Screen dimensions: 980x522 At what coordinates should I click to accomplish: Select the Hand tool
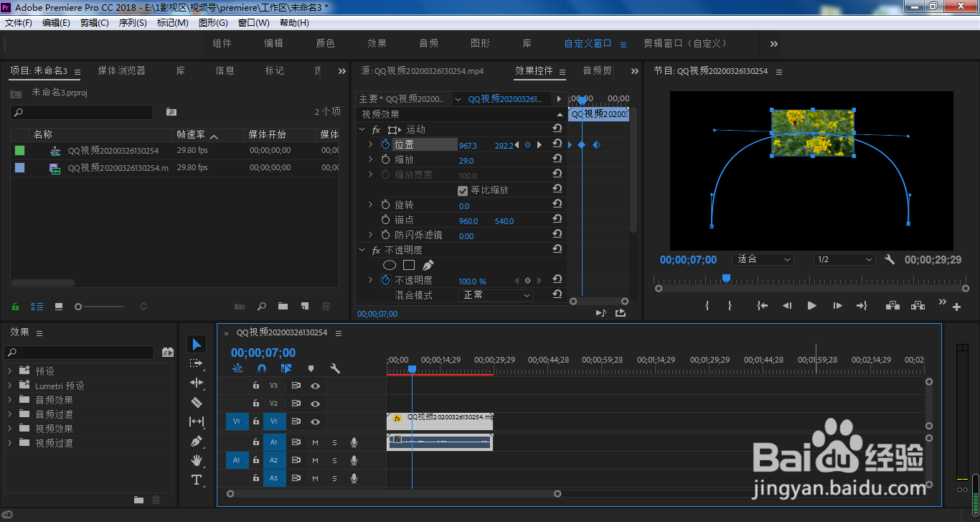[197, 460]
